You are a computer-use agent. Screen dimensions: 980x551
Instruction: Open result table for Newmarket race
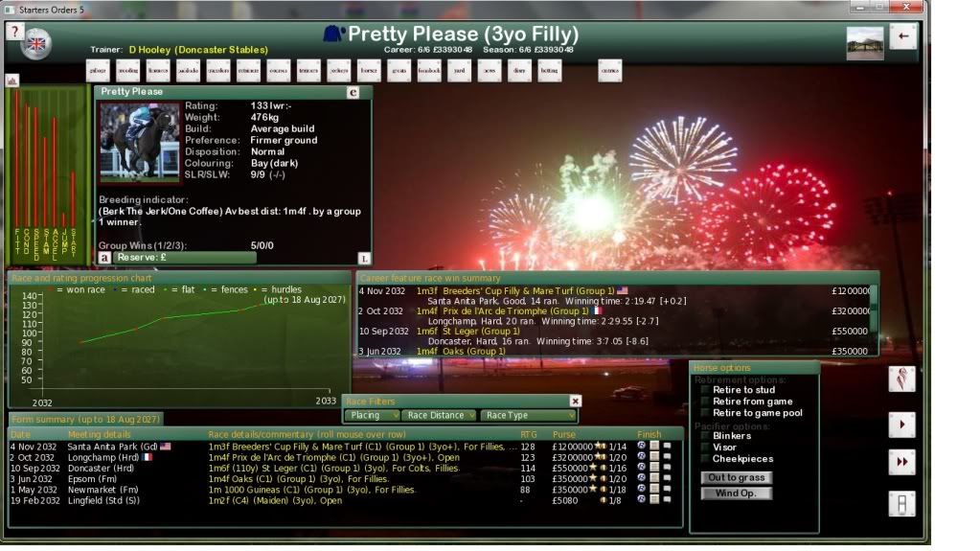[x=654, y=489]
